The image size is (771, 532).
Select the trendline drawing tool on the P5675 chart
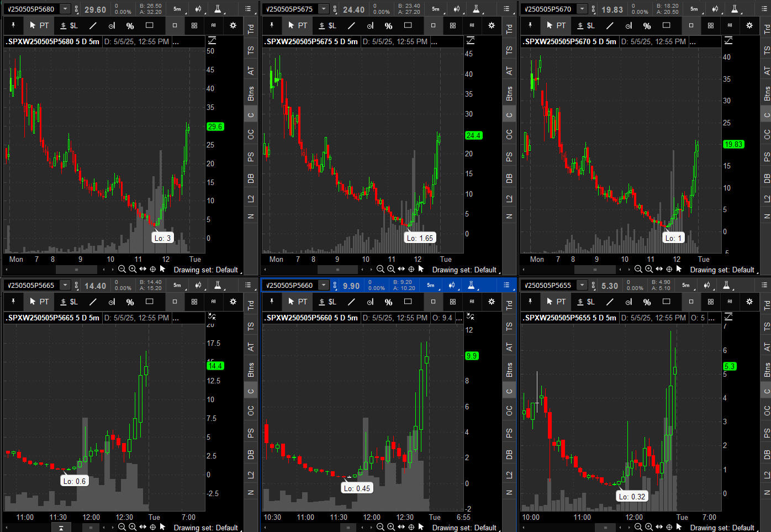point(351,25)
